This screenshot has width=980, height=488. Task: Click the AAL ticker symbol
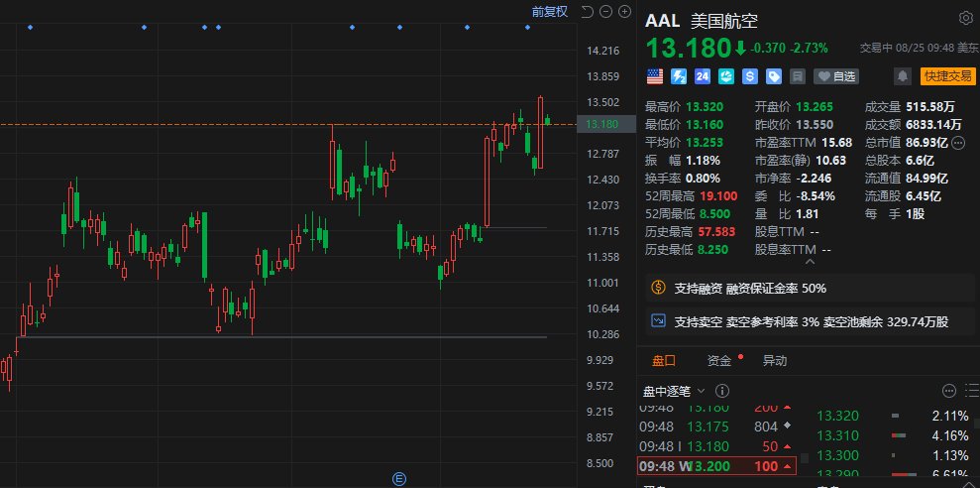point(663,20)
